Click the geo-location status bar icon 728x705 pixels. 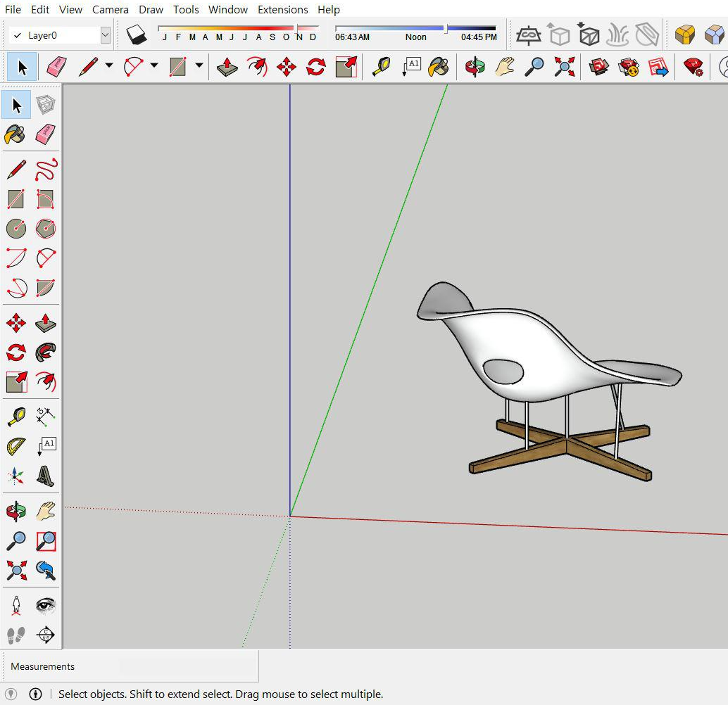tap(11, 694)
